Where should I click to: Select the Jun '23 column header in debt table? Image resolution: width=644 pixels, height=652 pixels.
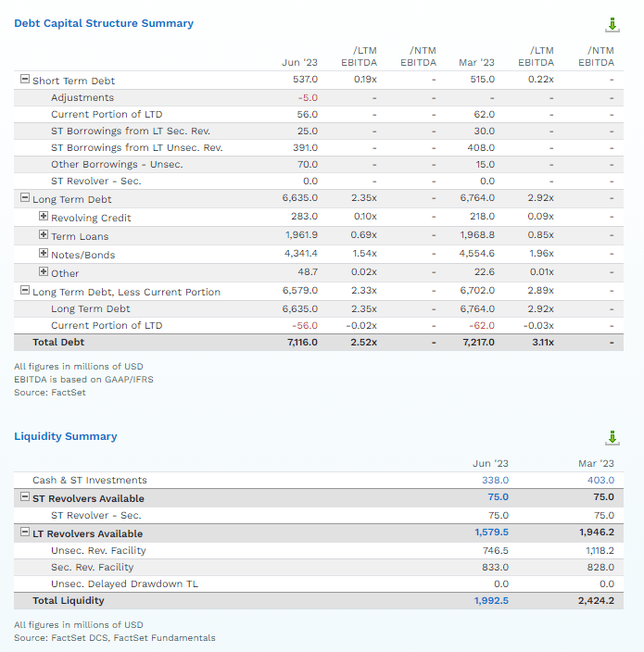[299, 62]
